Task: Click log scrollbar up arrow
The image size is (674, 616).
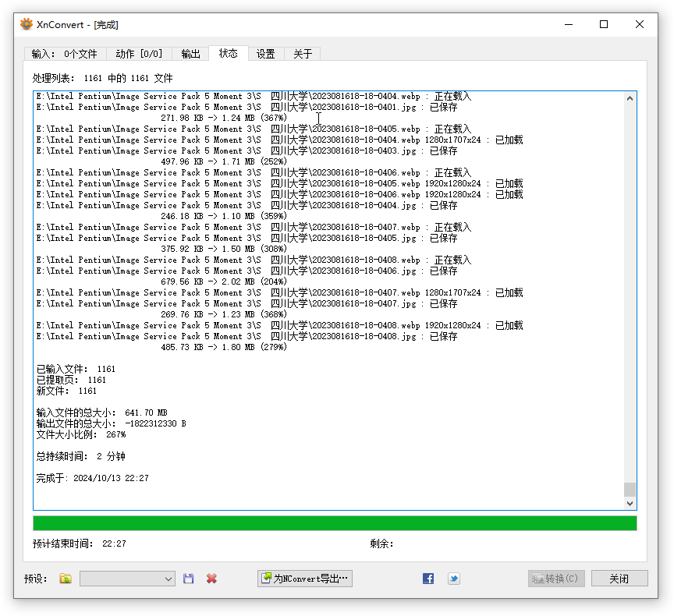Action: (630, 98)
